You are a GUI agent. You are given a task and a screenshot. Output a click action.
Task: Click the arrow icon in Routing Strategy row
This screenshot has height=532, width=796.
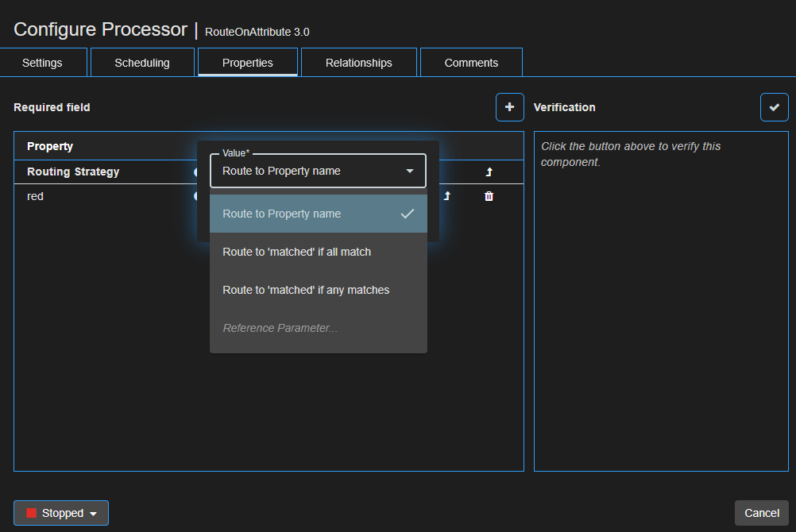(x=489, y=172)
